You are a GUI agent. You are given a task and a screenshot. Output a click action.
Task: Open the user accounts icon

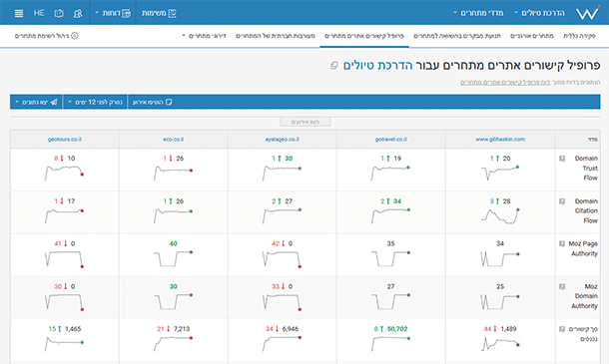click(78, 13)
